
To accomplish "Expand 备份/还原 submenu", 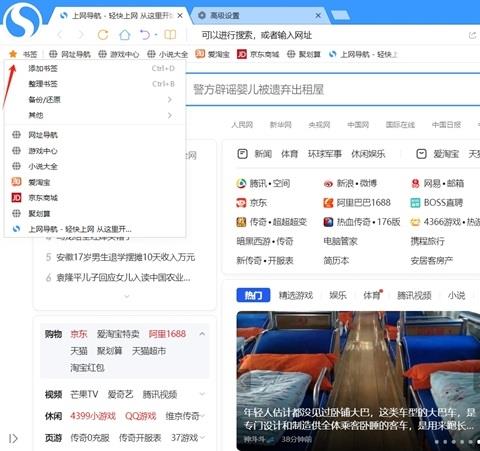I will (95, 99).
